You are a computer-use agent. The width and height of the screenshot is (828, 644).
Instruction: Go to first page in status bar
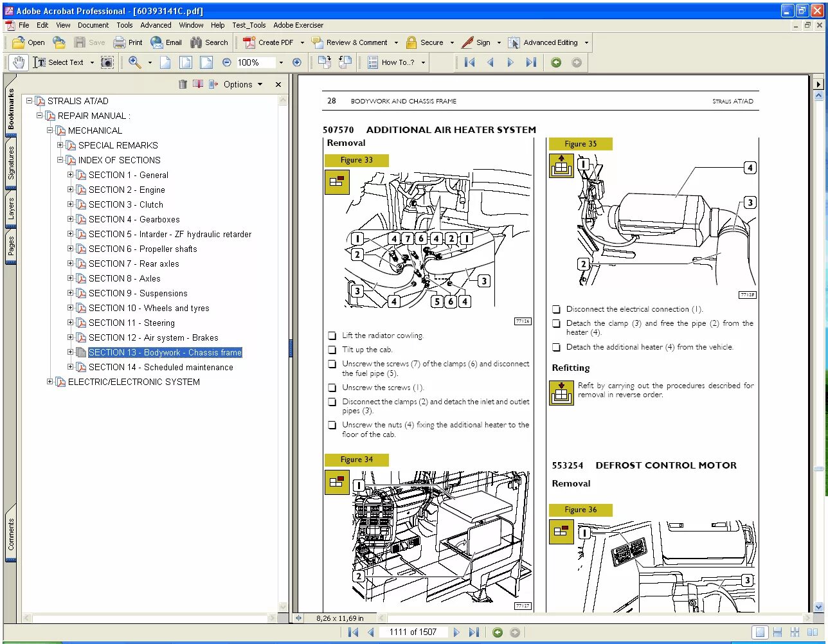[x=353, y=632]
